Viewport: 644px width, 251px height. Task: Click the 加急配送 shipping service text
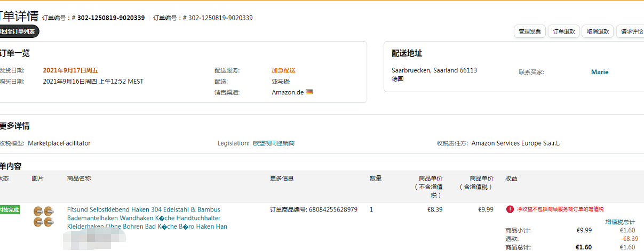click(x=283, y=70)
